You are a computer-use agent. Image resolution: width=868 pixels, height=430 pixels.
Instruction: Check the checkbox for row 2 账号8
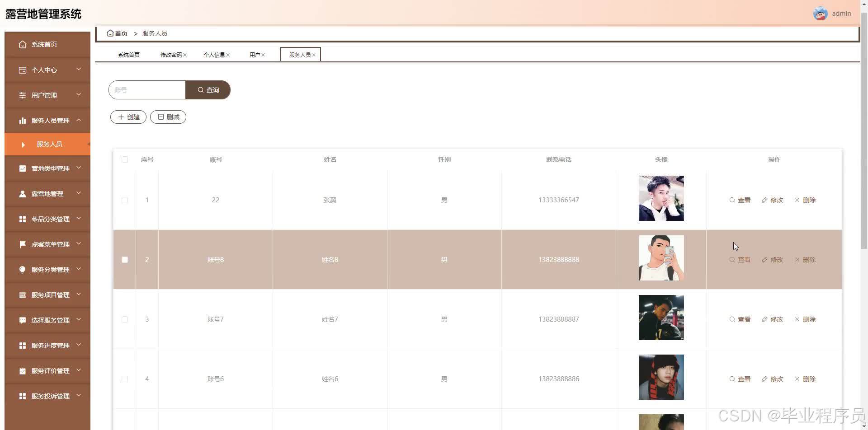click(x=125, y=260)
